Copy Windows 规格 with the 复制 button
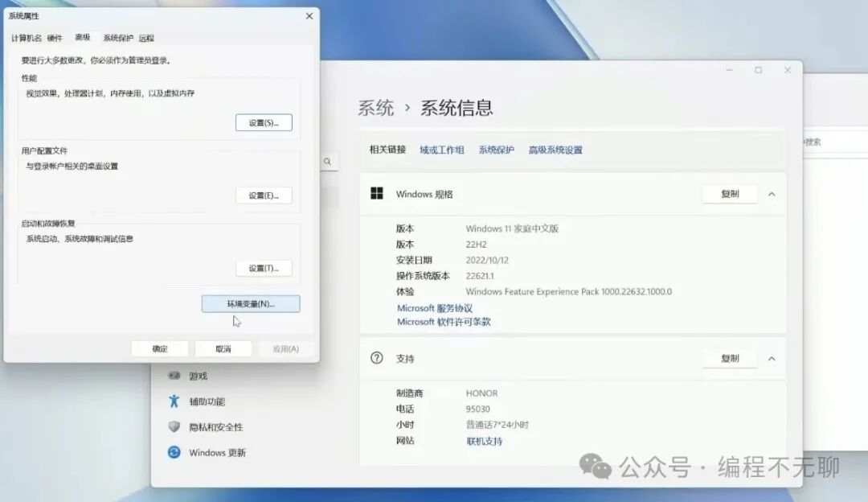The height and width of the screenshot is (502, 868). point(730,193)
